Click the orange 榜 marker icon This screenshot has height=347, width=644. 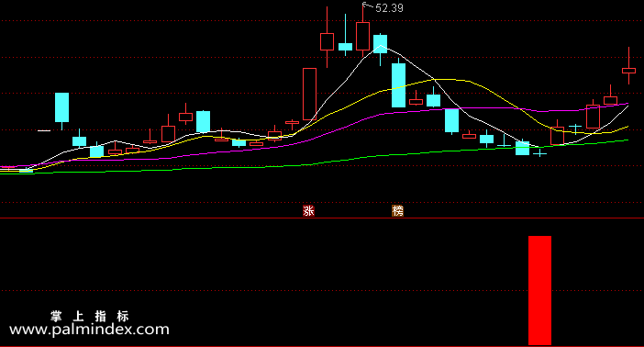[x=397, y=211]
